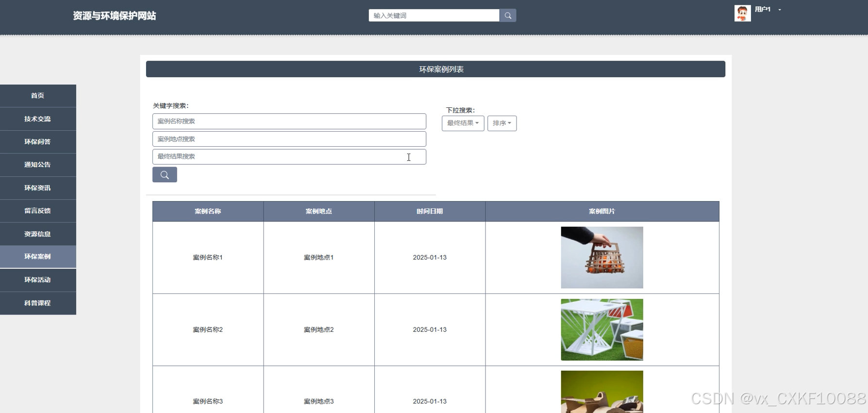Viewport: 868px width, 413px height.
Task: Click the 2025-01-13 date in 案例名称1 row
Action: tap(430, 258)
